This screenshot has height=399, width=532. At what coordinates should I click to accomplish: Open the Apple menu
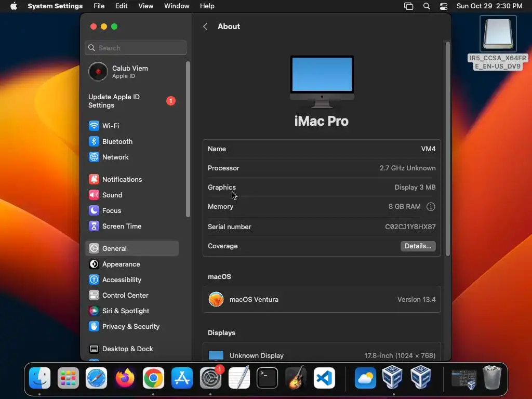(14, 6)
